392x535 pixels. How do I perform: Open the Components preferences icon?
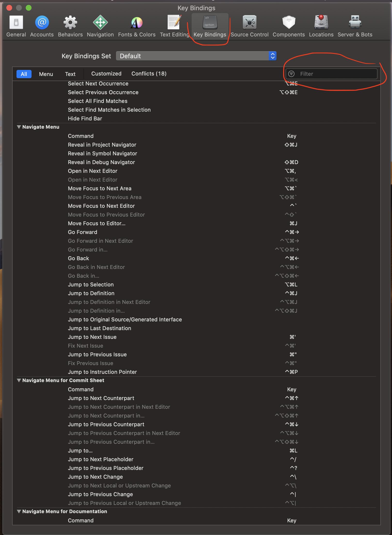289,22
